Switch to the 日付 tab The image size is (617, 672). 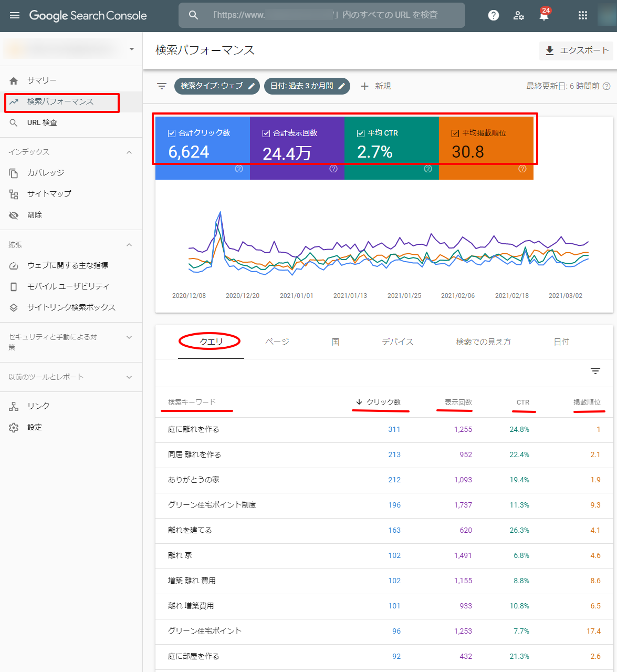click(x=561, y=342)
